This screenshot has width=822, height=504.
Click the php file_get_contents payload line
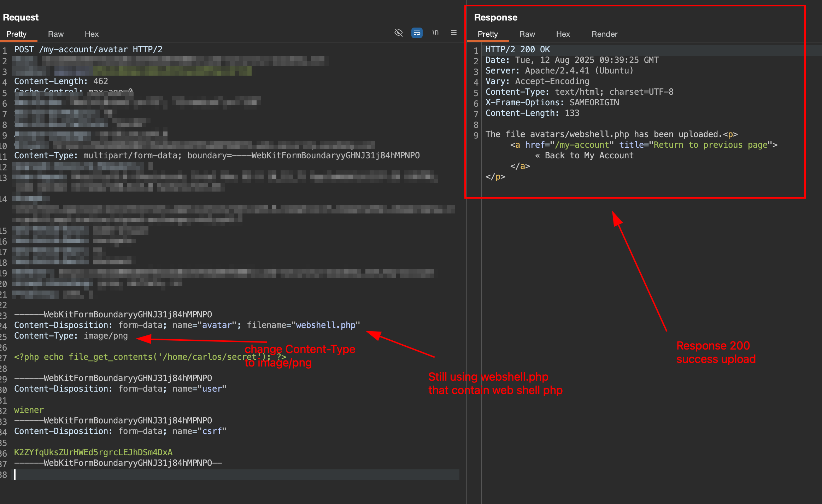(150, 357)
